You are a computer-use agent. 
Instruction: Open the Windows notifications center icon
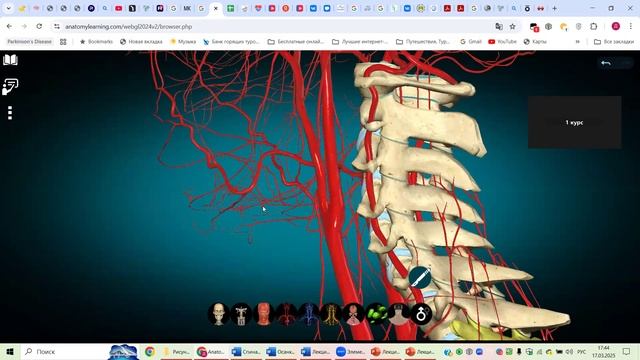(x=627, y=351)
